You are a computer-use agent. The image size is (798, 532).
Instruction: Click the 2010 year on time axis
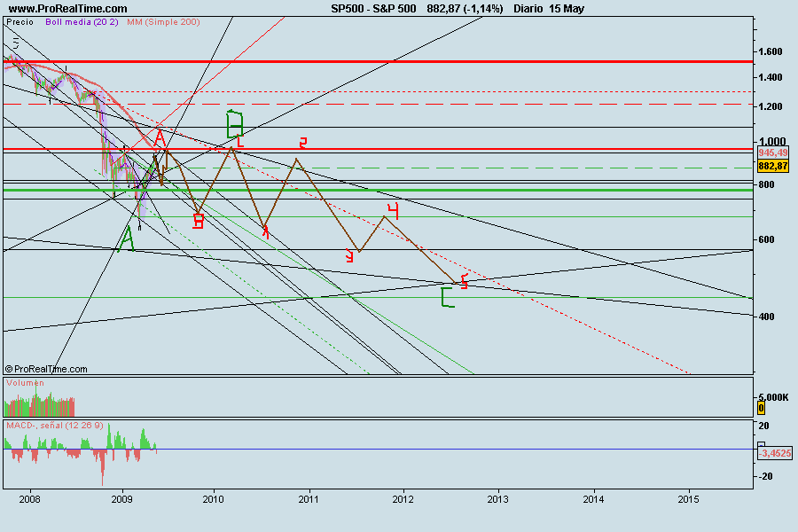point(213,499)
